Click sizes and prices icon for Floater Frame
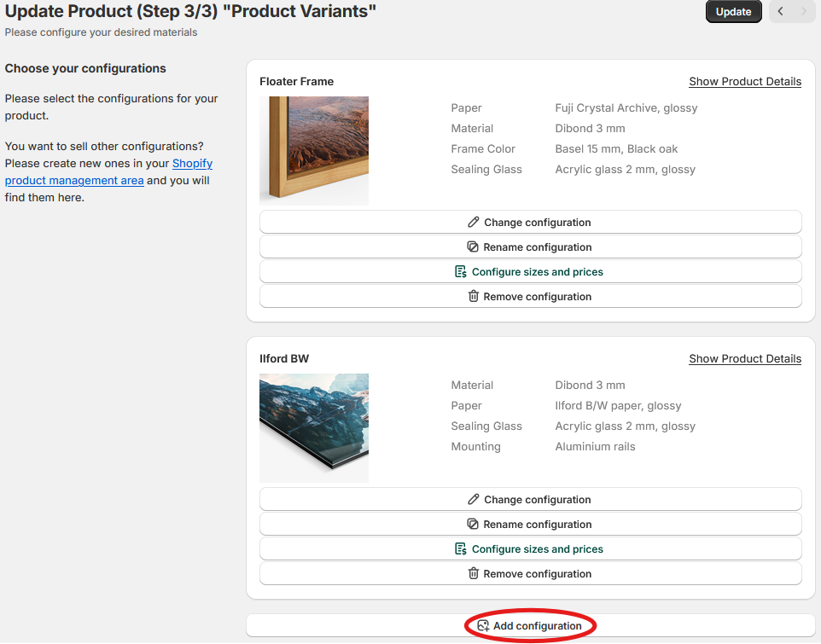Image resolution: width=821 pixels, height=644 pixels. click(x=461, y=272)
